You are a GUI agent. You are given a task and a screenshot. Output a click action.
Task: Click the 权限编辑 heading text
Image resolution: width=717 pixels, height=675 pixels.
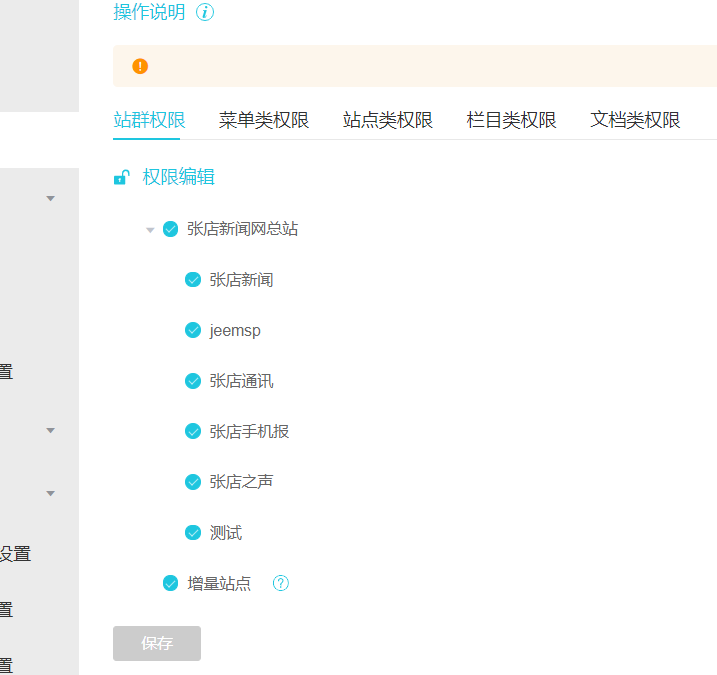178,177
